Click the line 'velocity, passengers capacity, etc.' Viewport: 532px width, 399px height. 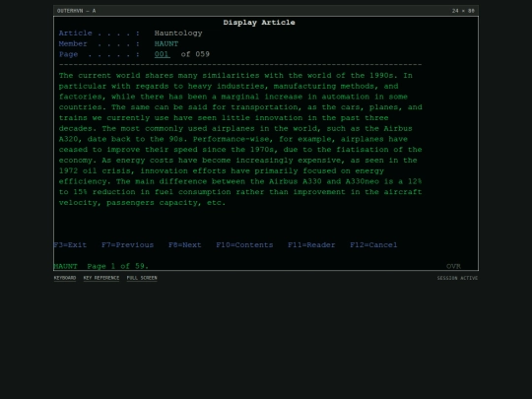tap(142, 203)
